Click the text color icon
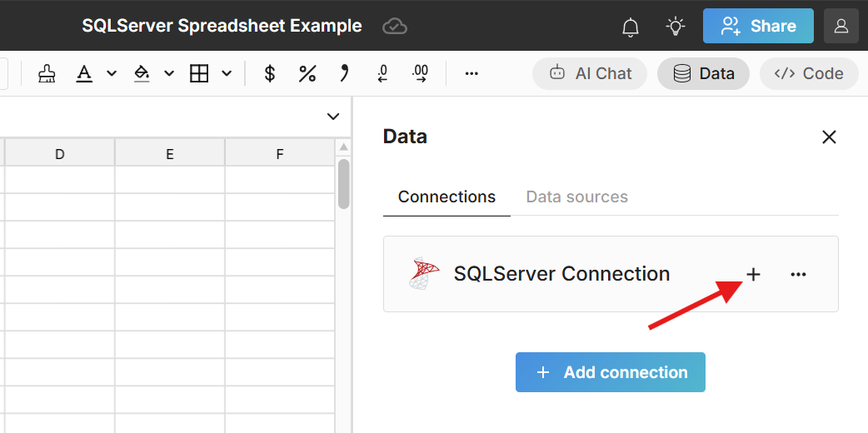868x433 pixels. pos(84,74)
